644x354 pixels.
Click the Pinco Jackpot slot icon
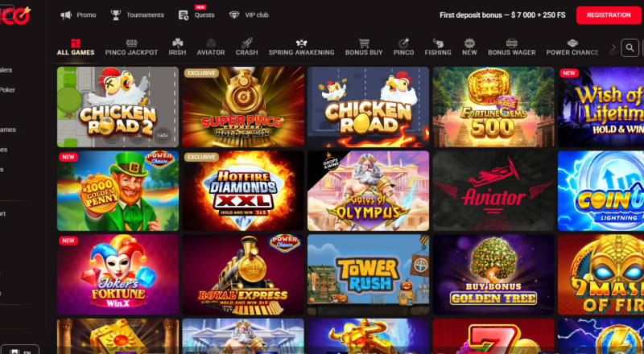click(131, 43)
